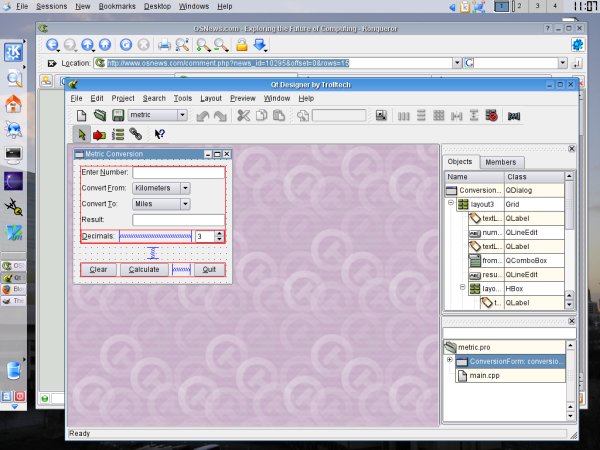Select the Connect Signal/Slots tool
600x450 pixels.
point(99,135)
